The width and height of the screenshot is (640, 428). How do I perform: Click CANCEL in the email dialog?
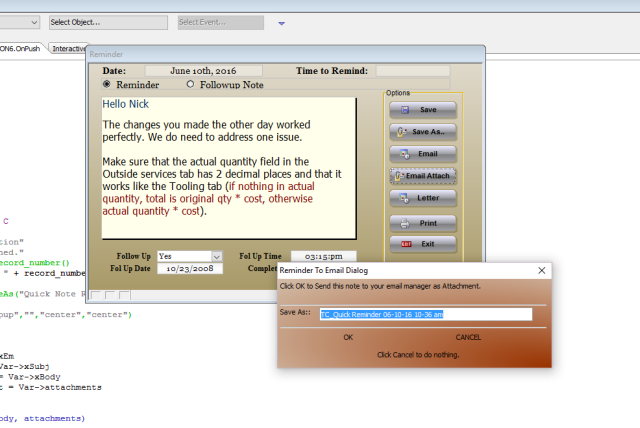point(468,337)
